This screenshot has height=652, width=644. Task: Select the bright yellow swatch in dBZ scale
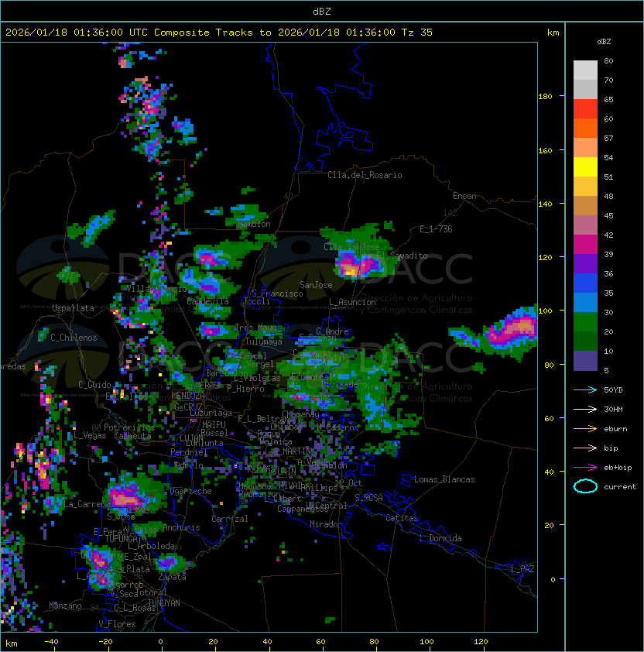tap(585, 167)
